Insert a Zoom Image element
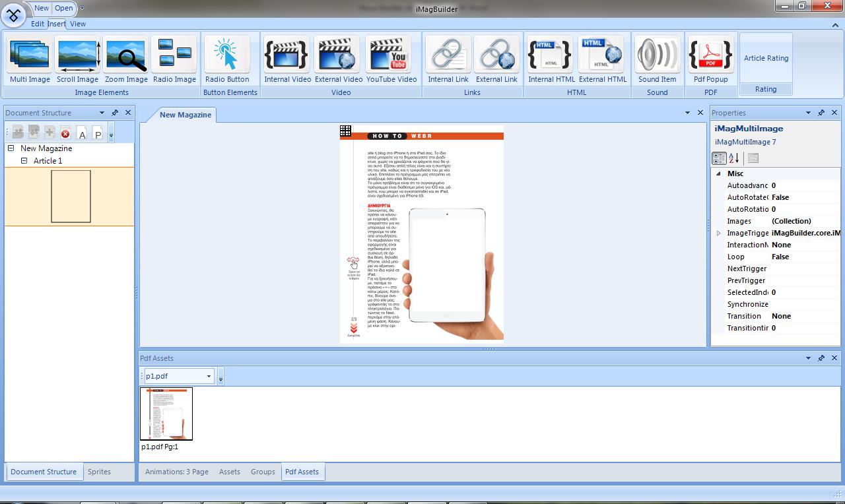Image resolution: width=845 pixels, height=504 pixels. pos(126,59)
